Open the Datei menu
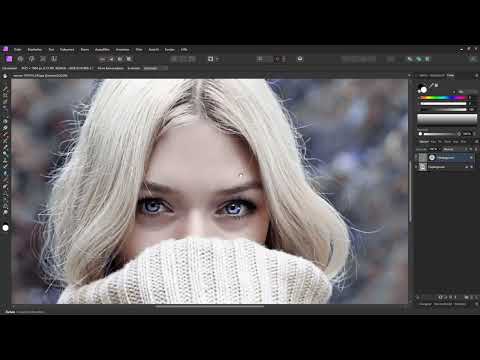This screenshot has height=360, width=480. coord(18,50)
